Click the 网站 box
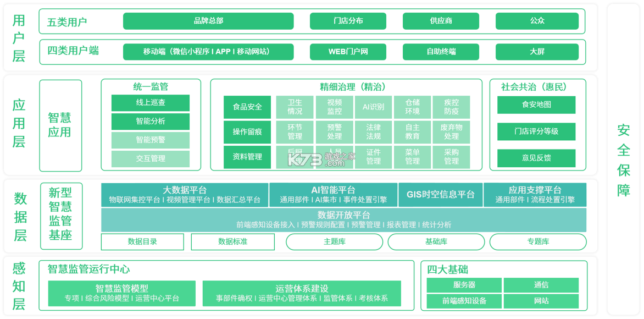 coord(541,301)
